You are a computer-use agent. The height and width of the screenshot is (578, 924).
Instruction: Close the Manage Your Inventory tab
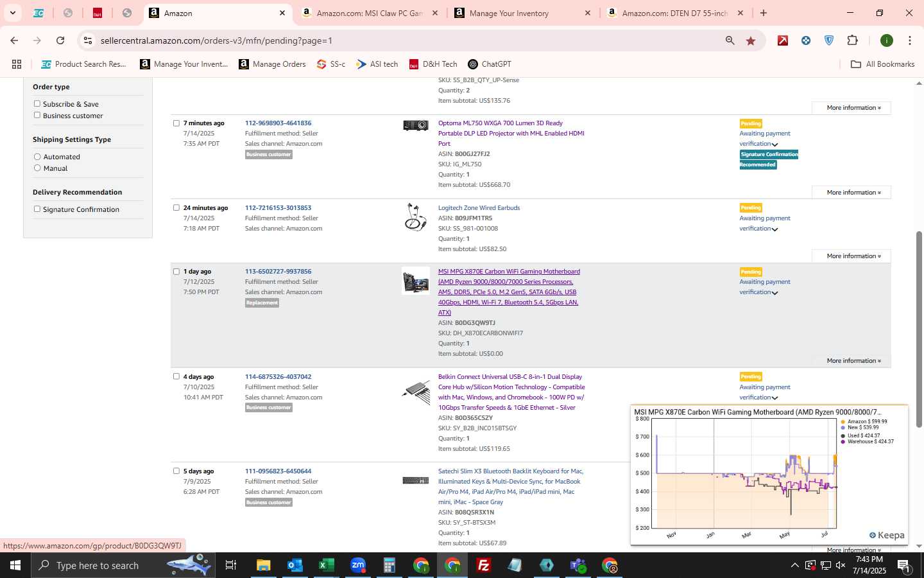[x=588, y=13]
